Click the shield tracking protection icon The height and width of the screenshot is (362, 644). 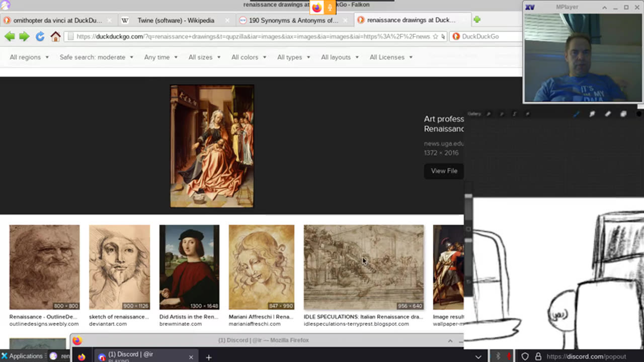525,356
